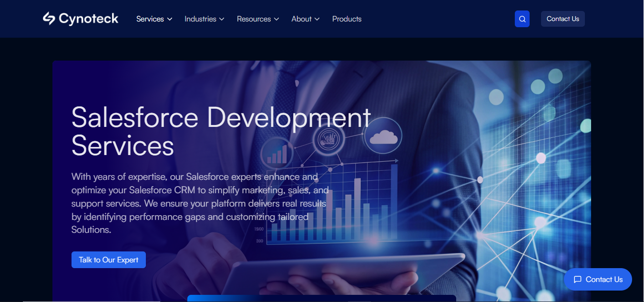Click the Contact Us header button
Image resolution: width=644 pixels, height=302 pixels.
[562, 19]
